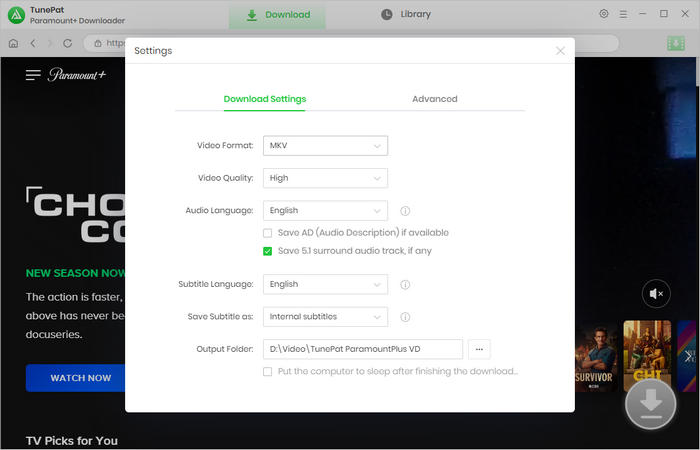
Task: Enable put computer to sleep checkbox
Action: pyautogui.click(x=267, y=371)
